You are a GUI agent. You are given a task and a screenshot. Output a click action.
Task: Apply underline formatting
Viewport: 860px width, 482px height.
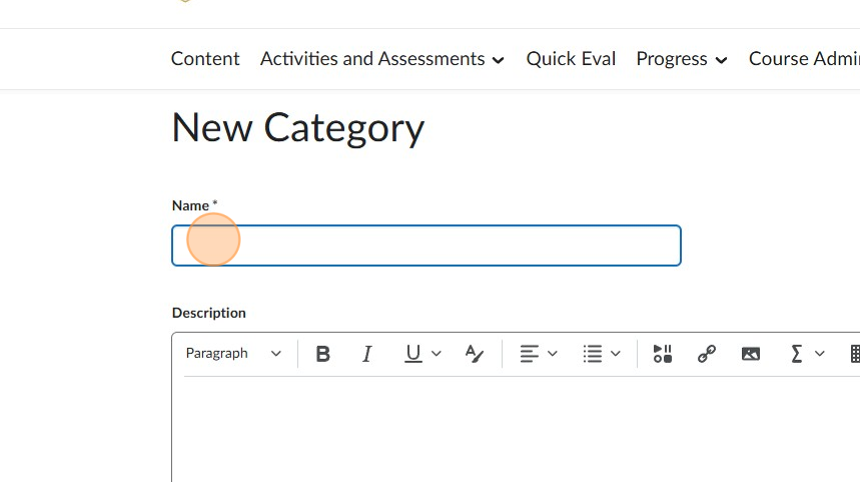click(x=413, y=354)
